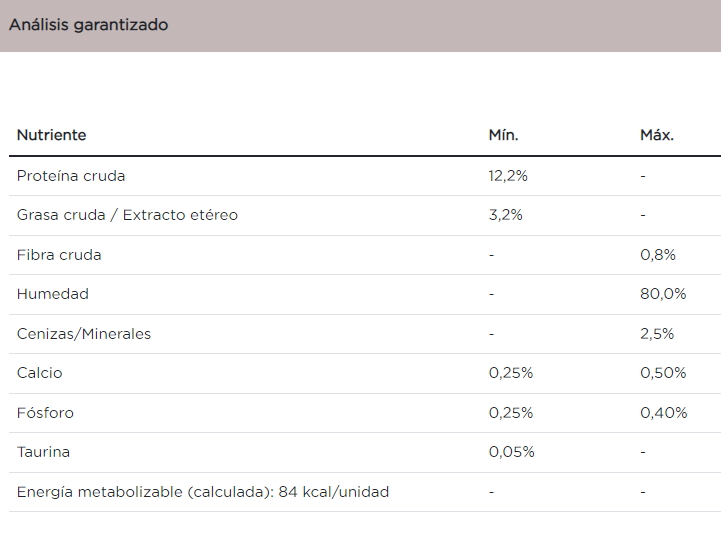Click the 80,0% maximum moisture value
Image resolution: width=721 pixels, height=543 pixels.
(663, 294)
